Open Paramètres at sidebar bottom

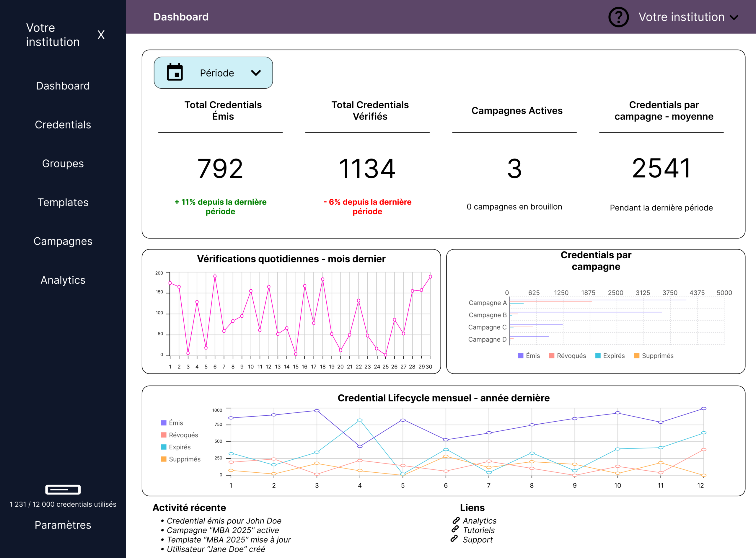click(63, 525)
